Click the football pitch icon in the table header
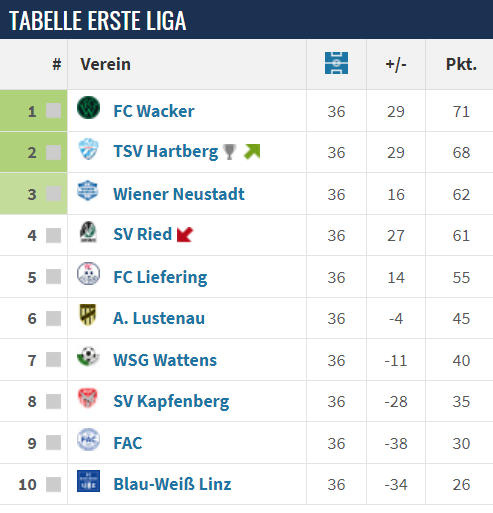The image size is (493, 513). point(336,63)
